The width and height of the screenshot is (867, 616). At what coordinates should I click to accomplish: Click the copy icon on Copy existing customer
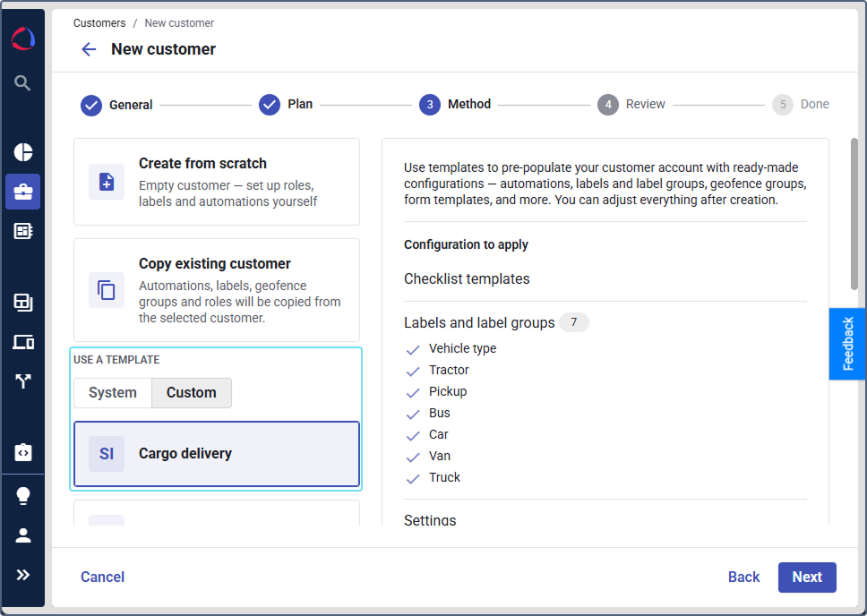pyautogui.click(x=107, y=290)
